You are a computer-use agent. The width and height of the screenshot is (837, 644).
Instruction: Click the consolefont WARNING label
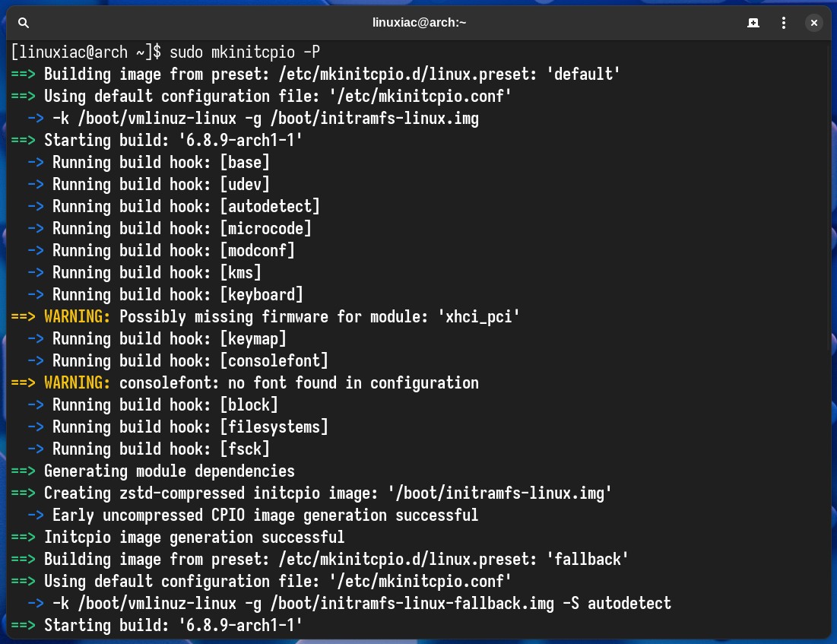(77, 383)
